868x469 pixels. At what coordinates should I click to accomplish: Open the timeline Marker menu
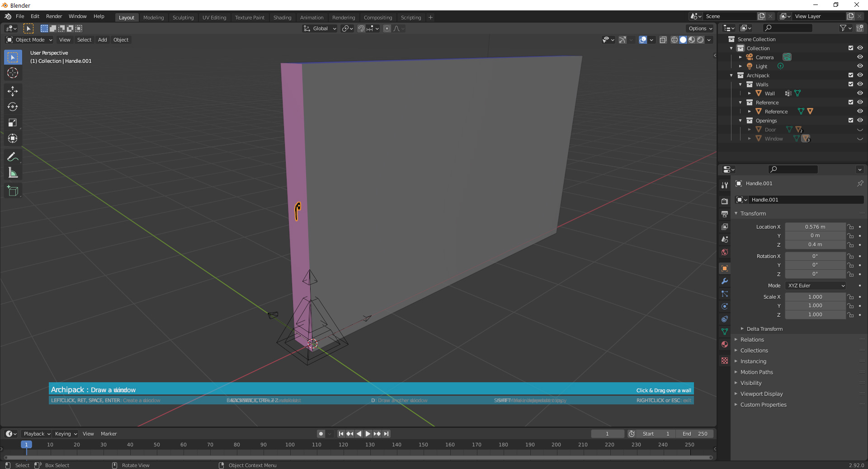[x=108, y=434]
